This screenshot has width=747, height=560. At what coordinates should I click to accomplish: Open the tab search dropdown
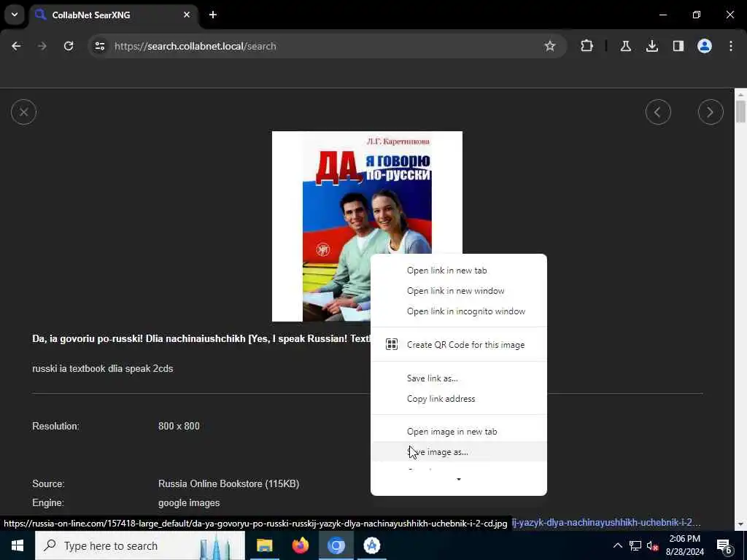[x=15, y=15]
